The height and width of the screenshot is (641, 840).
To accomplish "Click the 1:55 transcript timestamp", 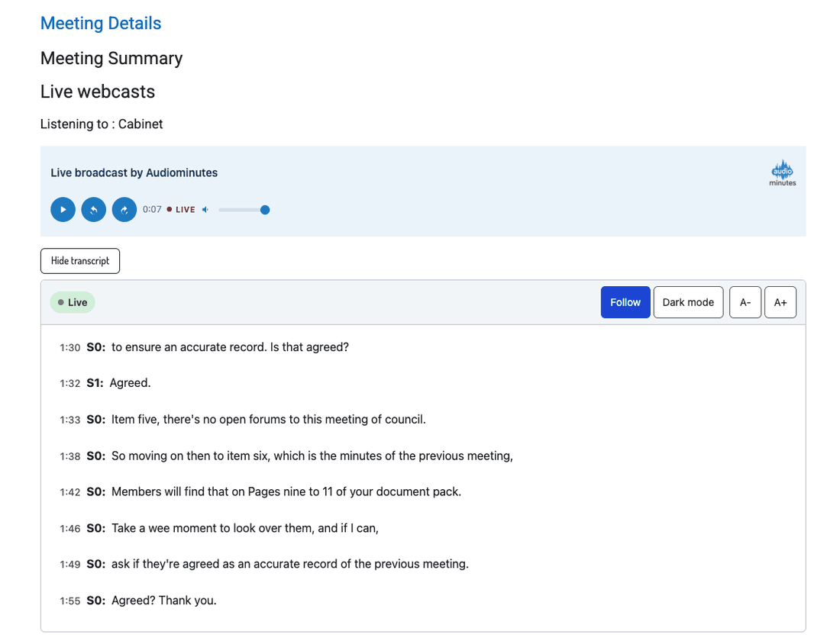I will click(x=69, y=601).
